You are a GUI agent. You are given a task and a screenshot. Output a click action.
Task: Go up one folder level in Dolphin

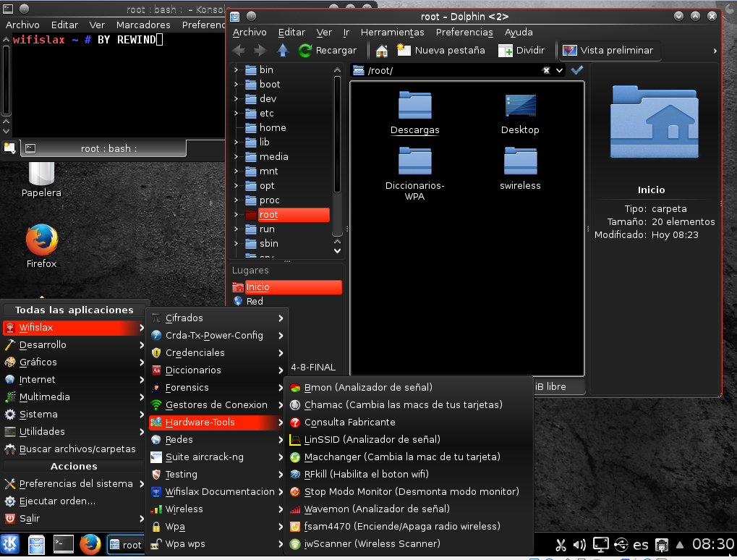(x=283, y=51)
